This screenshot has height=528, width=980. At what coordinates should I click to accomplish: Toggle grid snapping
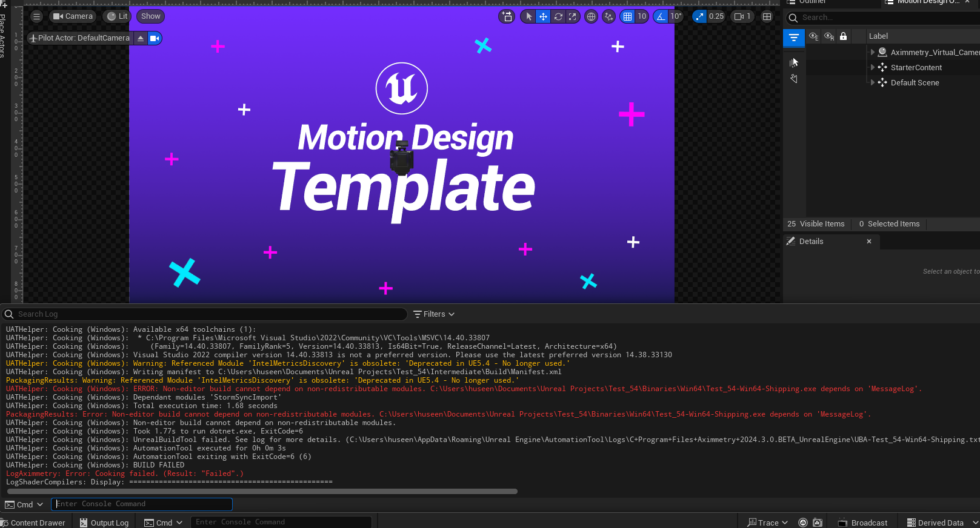627,16
